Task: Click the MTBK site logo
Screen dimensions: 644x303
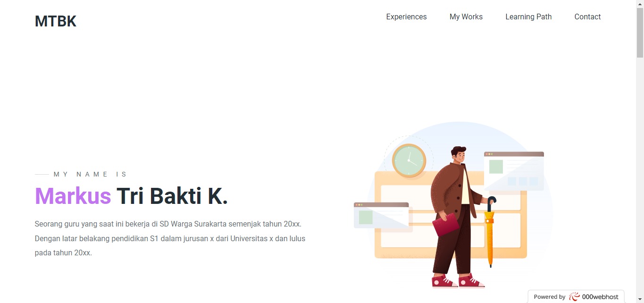Action: tap(56, 21)
